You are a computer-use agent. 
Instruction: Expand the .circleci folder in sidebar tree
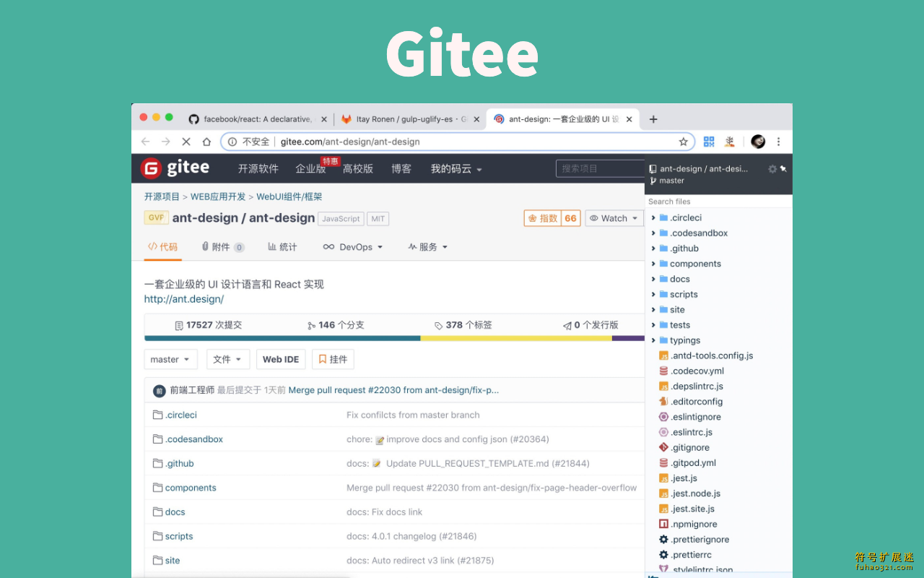(653, 217)
